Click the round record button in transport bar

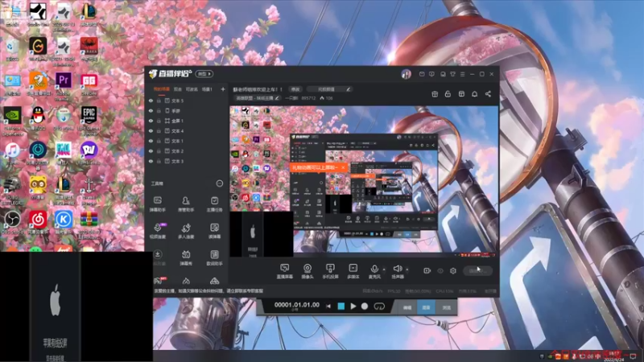pyautogui.click(x=365, y=306)
